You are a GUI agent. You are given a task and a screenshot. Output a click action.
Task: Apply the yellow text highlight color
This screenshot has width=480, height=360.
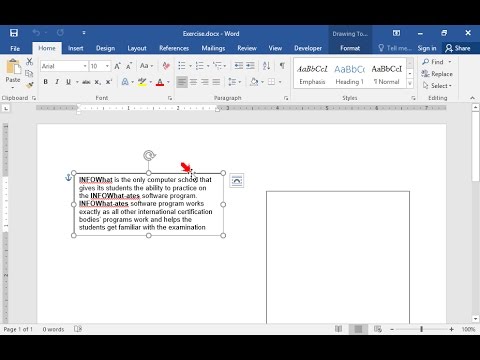[142, 82]
